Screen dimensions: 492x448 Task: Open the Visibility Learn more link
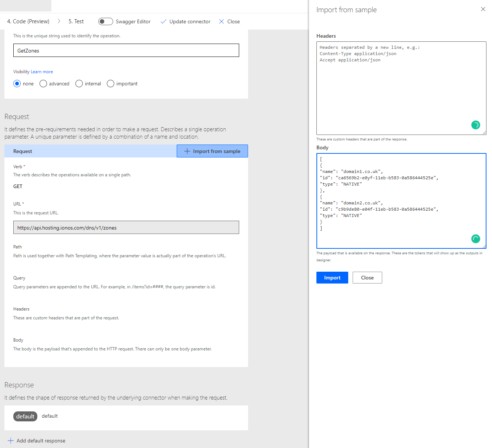(41, 71)
